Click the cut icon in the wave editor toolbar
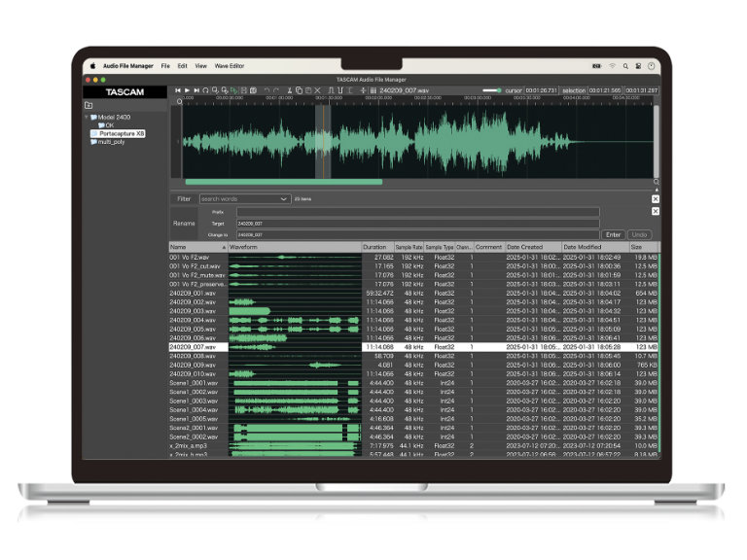 290,90
